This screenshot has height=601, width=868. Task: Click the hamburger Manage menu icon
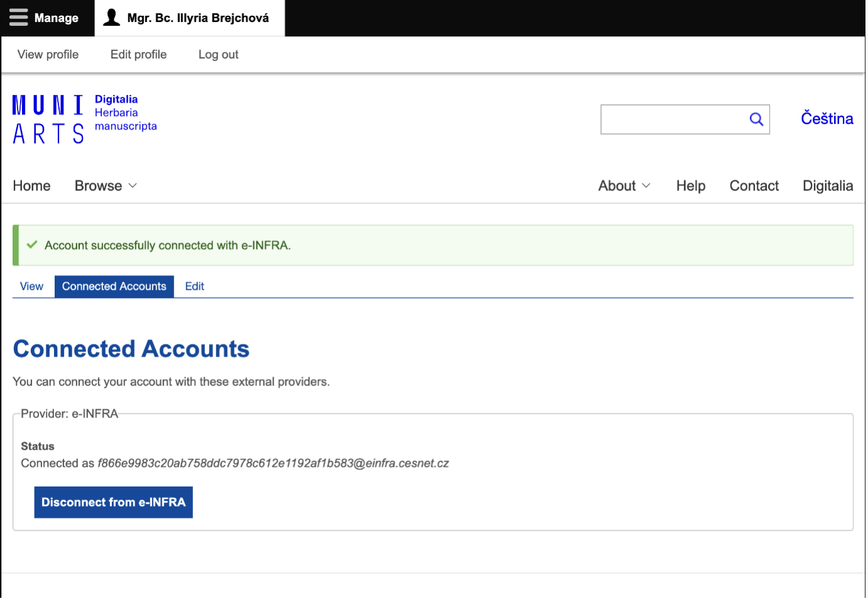pyautogui.click(x=19, y=18)
